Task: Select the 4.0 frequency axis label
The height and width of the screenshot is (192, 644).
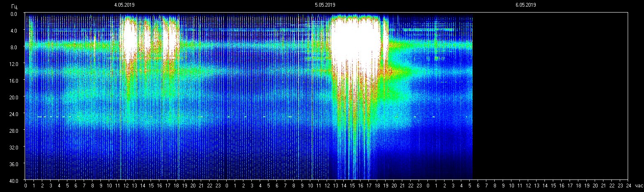Action: click(14, 30)
